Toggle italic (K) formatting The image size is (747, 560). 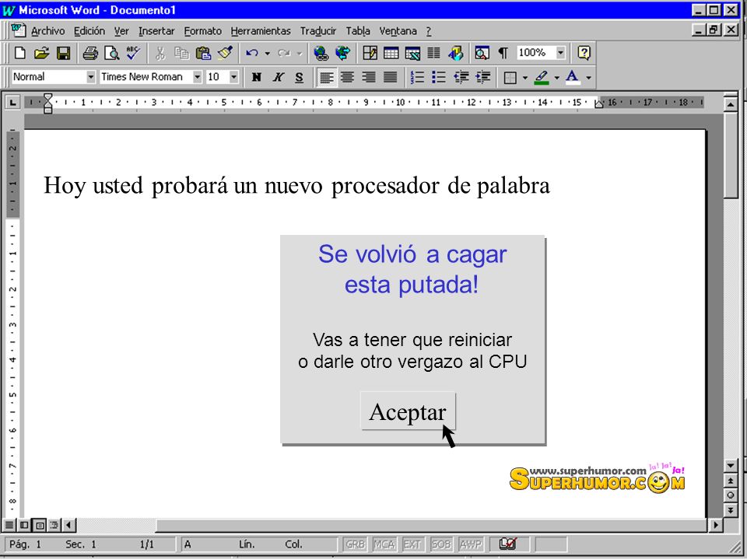[x=279, y=77]
